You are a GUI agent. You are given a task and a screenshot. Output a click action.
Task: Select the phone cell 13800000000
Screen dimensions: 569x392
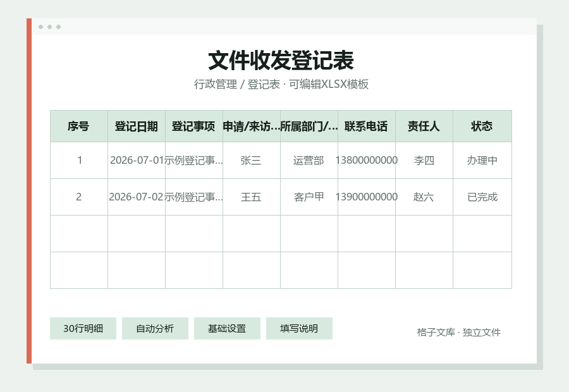click(x=367, y=160)
